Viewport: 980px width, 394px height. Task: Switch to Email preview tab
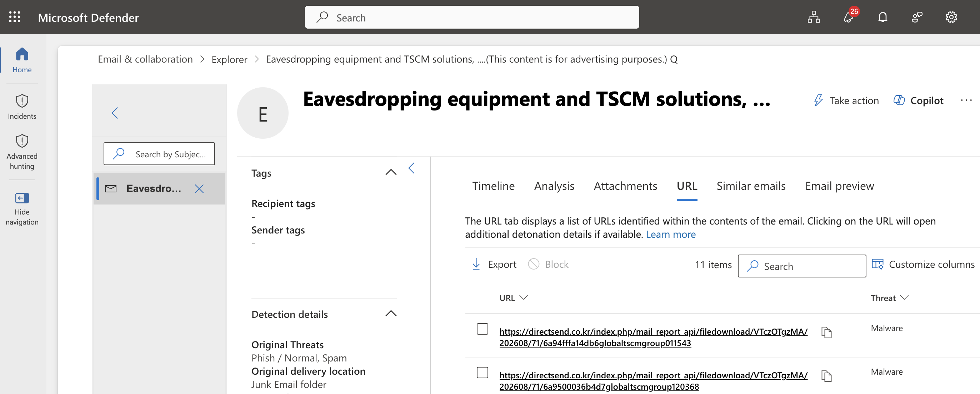(x=839, y=186)
